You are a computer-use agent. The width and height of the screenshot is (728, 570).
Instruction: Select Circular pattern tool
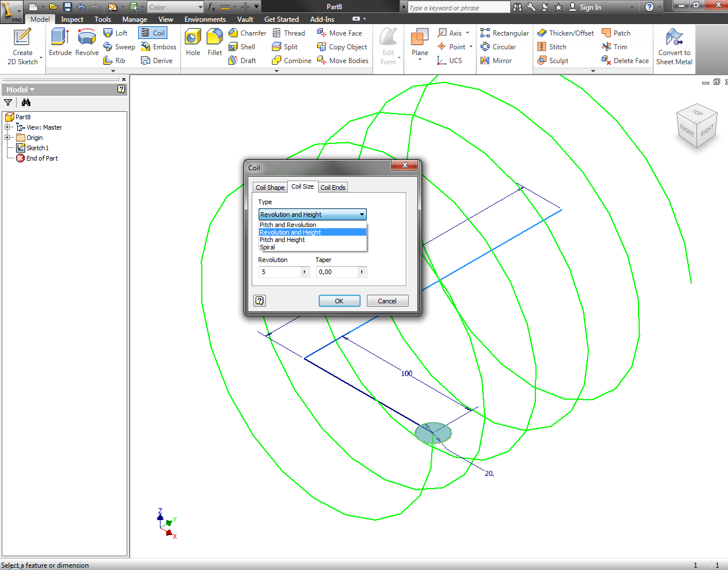click(x=498, y=47)
